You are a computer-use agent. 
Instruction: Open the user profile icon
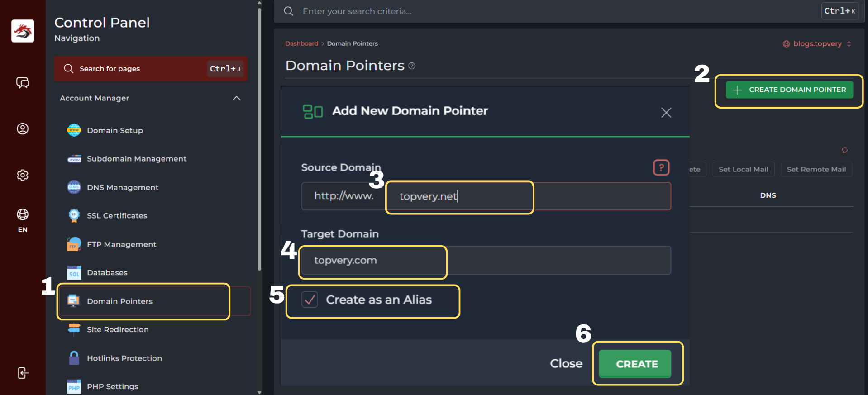[x=23, y=129]
